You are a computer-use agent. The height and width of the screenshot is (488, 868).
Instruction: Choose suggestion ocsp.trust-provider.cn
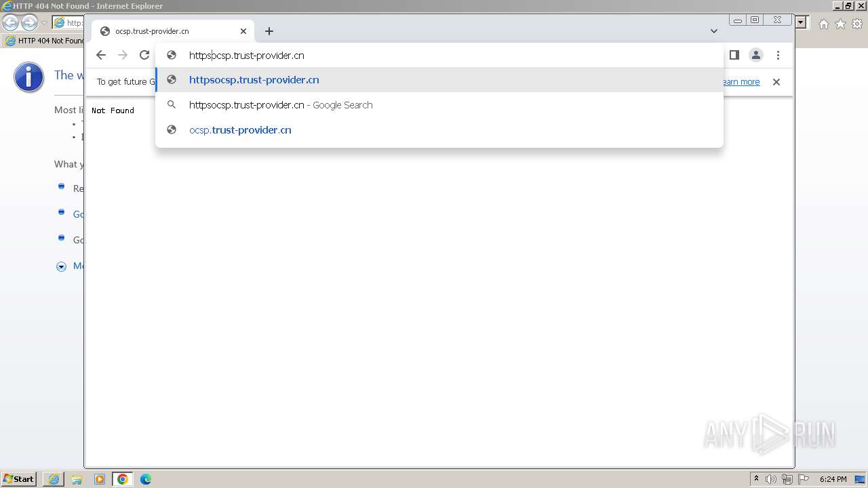pos(439,130)
